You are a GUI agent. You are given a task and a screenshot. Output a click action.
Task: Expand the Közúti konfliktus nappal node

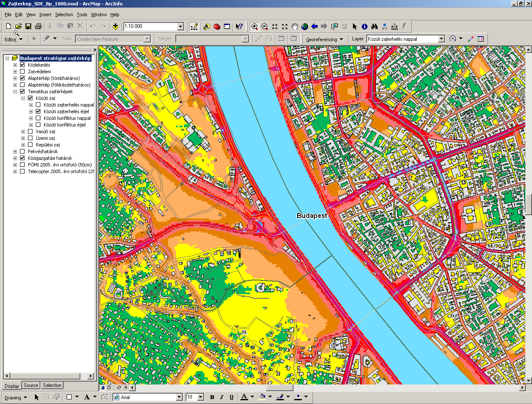[31, 118]
